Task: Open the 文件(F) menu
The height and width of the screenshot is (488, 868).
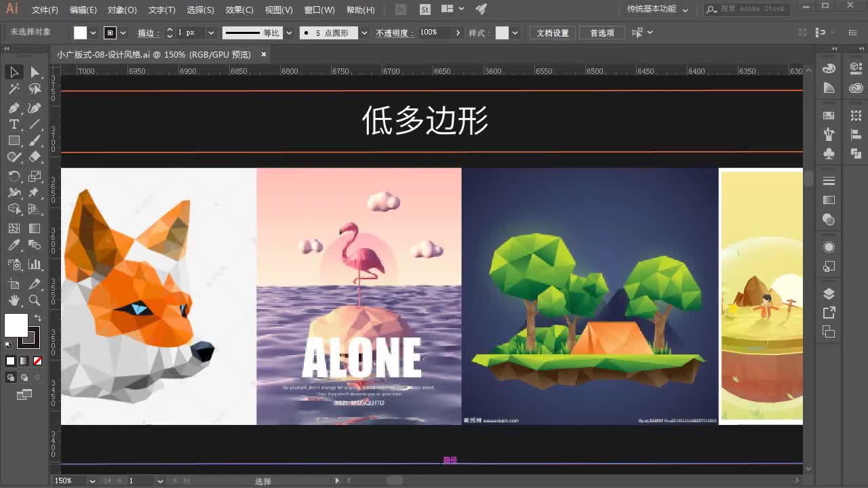Action: click(45, 9)
